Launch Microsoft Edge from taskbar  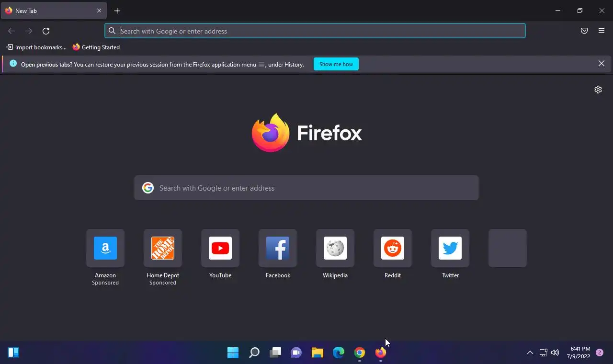pyautogui.click(x=339, y=353)
